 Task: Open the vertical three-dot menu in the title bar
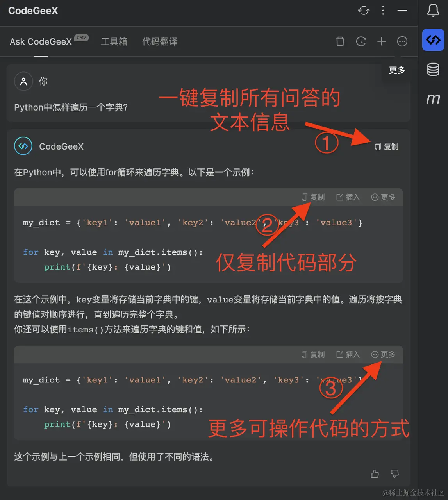point(383,11)
